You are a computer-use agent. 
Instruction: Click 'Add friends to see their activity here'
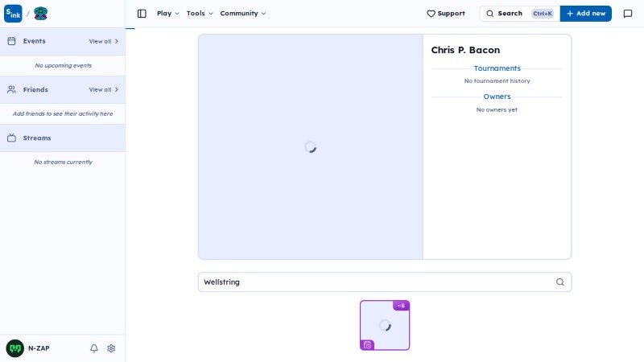pos(63,113)
